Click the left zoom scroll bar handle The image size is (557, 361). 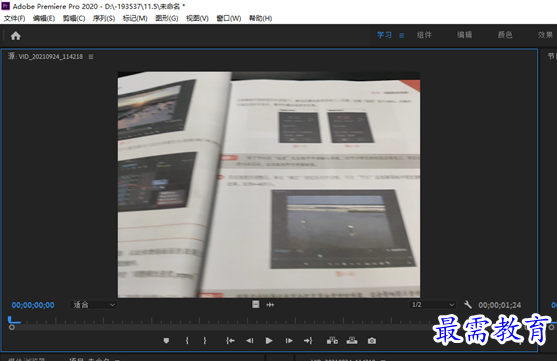pos(12,327)
